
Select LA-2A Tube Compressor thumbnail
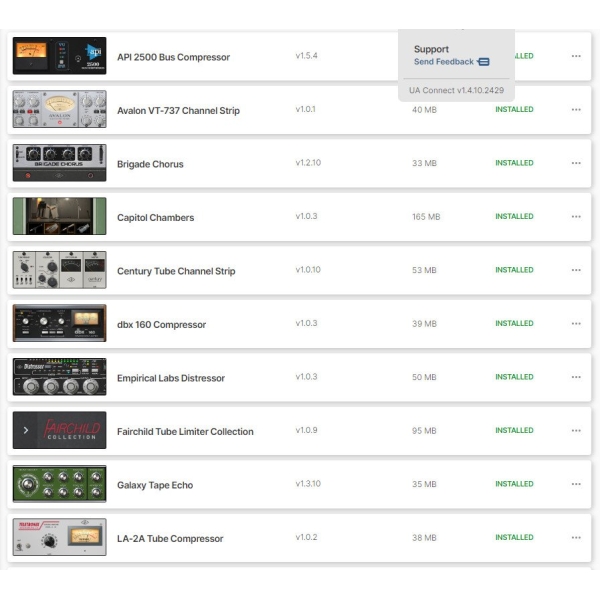pyautogui.click(x=59, y=537)
